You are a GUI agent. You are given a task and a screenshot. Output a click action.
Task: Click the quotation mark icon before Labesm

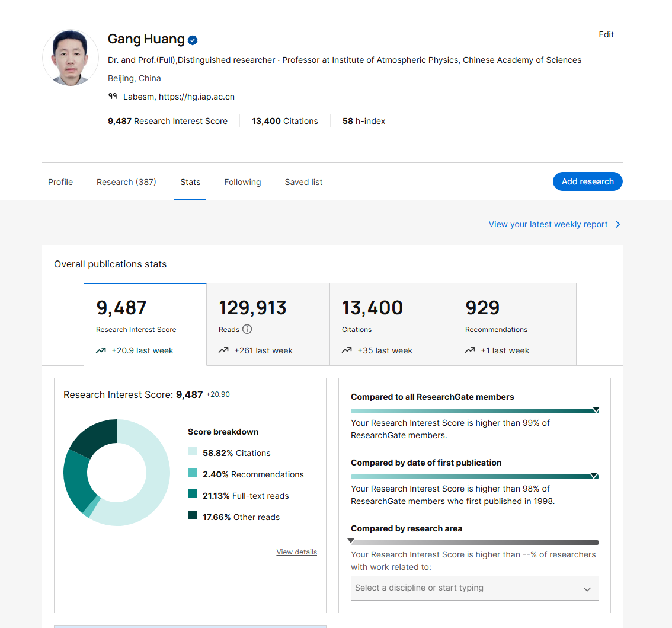(x=113, y=96)
